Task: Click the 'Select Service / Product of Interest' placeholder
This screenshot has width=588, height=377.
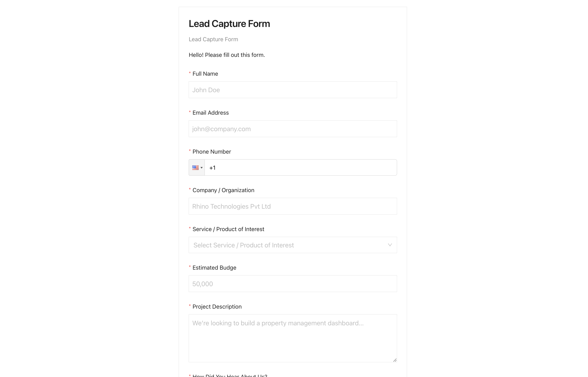Action: [243, 245]
